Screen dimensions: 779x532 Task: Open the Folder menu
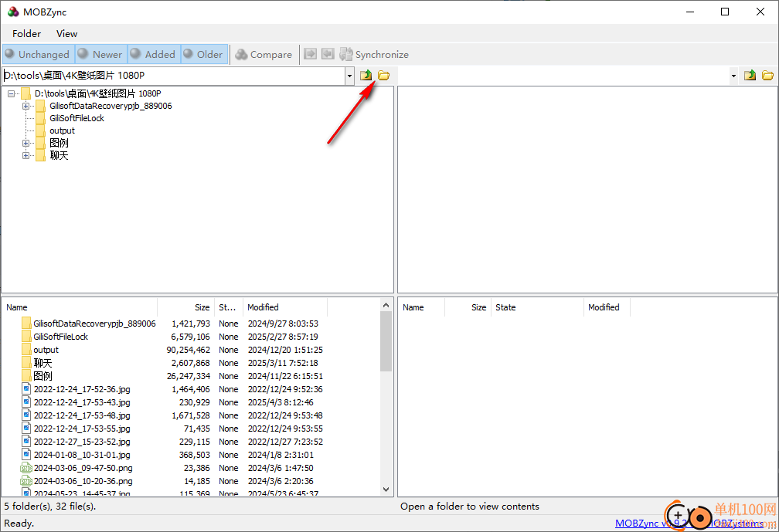26,33
